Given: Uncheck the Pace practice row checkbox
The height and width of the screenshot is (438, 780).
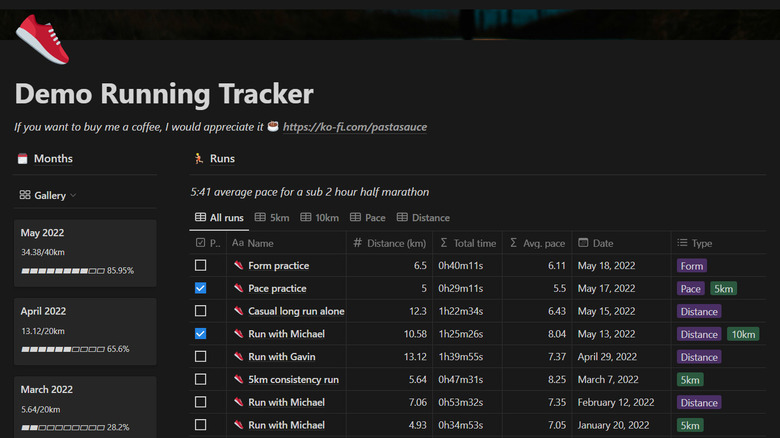Looking at the screenshot, I should pyautogui.click(x=201, y=289).
